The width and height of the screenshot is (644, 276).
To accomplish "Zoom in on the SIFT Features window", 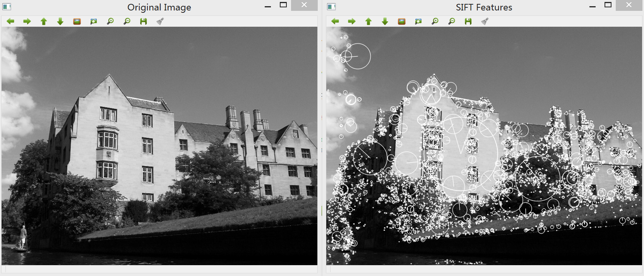I will point(435,21).
